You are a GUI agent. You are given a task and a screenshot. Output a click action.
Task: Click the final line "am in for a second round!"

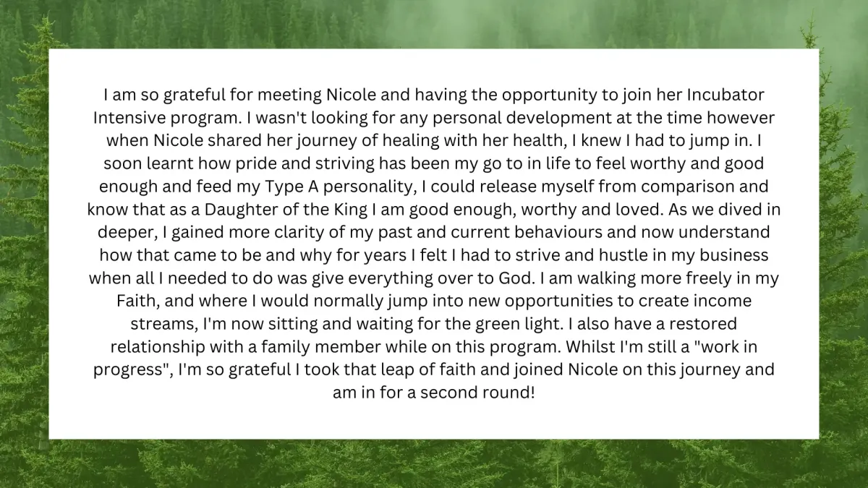click(x=434, y=393)
